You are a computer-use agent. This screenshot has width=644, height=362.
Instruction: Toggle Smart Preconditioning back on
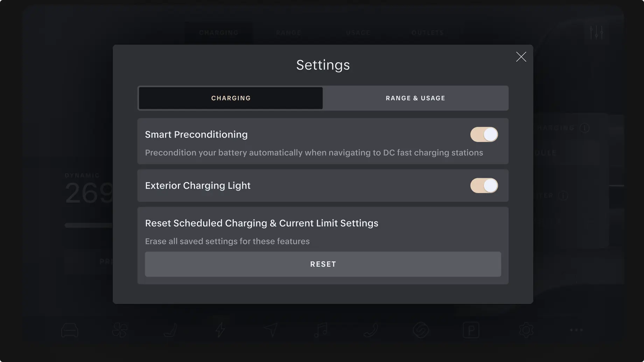tap(484, 134)
